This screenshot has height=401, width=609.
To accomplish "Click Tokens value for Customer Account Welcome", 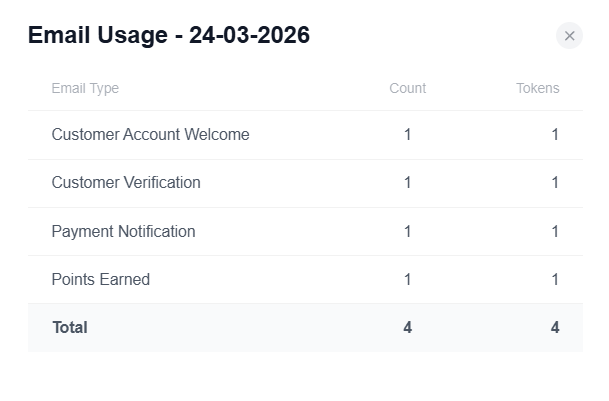I will coord(555,135).
